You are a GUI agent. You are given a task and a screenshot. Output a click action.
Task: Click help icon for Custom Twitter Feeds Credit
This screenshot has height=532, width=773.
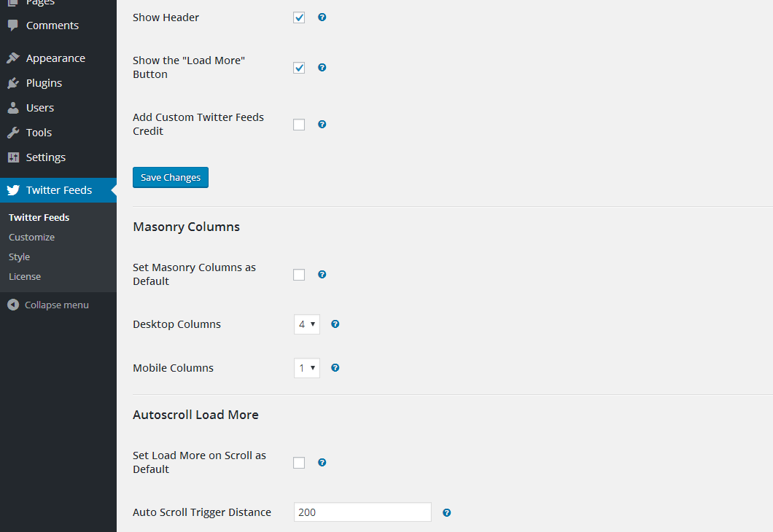[322, 124]
